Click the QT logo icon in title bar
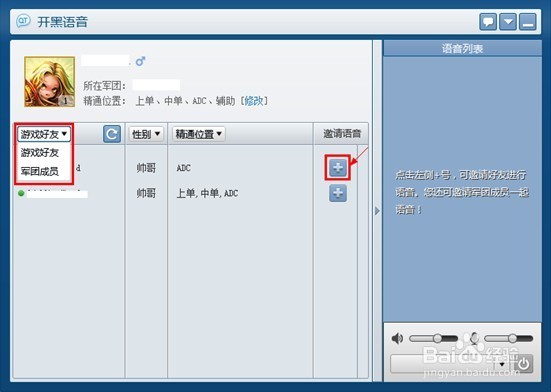The image size is (551, 392). pyautogui.click(x=23, y=21)
